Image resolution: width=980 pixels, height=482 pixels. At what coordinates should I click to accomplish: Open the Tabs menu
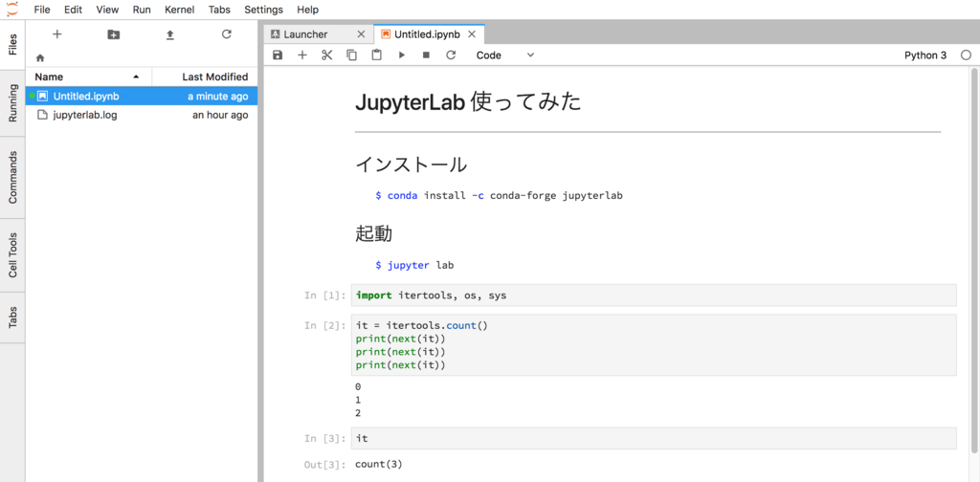click(x=219, y=10)
